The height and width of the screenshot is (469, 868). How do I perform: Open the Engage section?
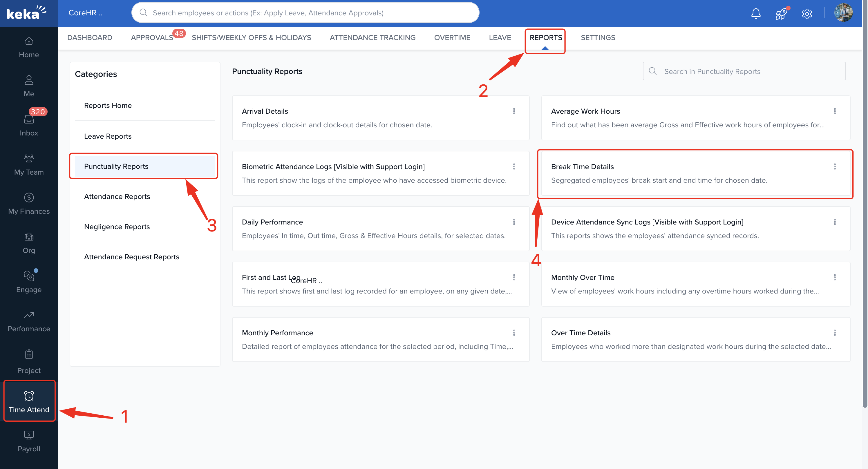(x=29, y=282)
